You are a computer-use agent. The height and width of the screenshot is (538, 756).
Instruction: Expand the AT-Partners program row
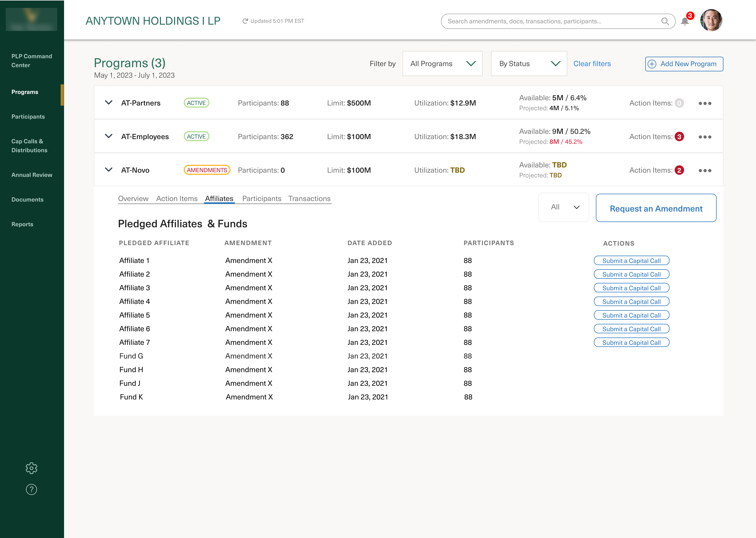coord(109,103)
